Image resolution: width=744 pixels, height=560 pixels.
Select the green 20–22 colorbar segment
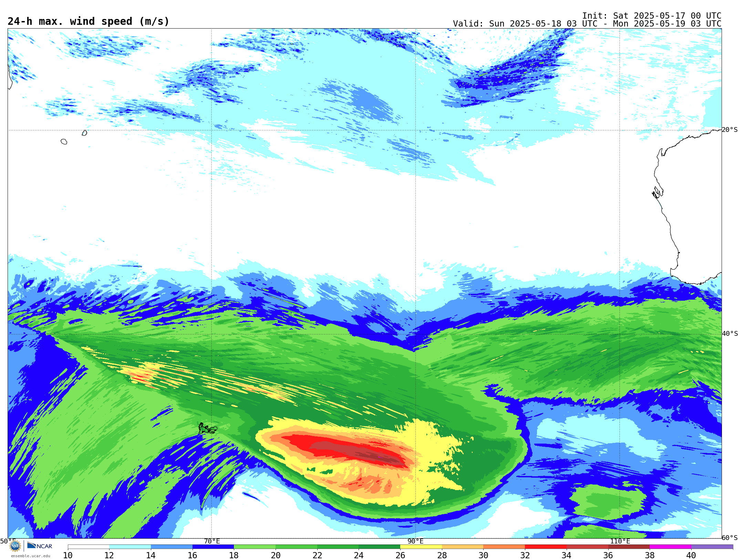coord(296,547)
